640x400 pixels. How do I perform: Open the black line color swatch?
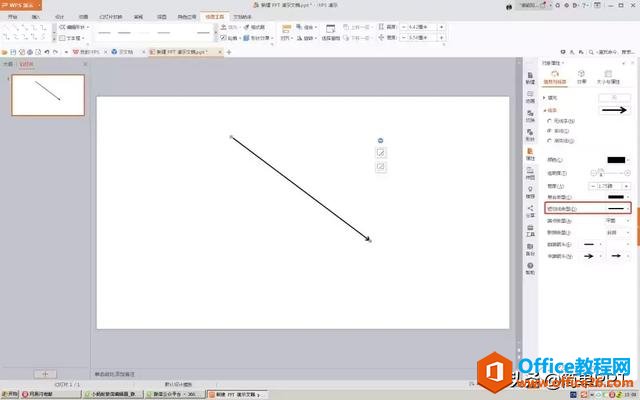click(618, 160)
